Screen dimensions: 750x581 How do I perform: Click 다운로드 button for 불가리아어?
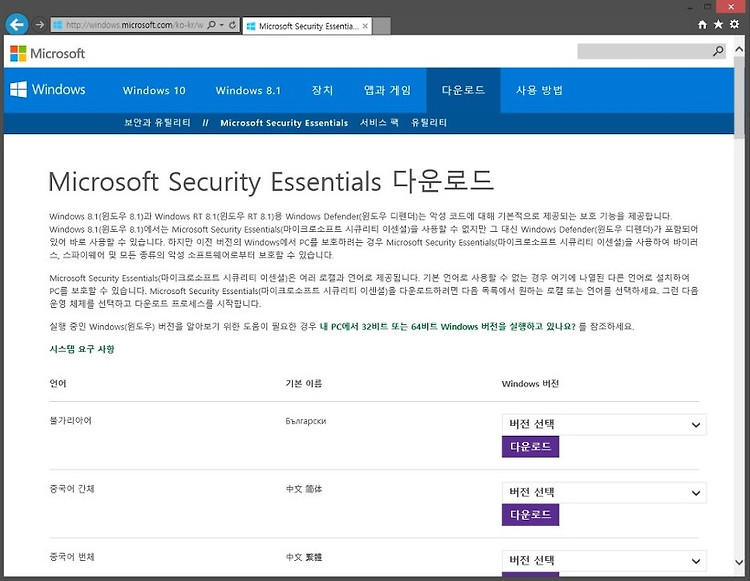click(x=530, y=447)
